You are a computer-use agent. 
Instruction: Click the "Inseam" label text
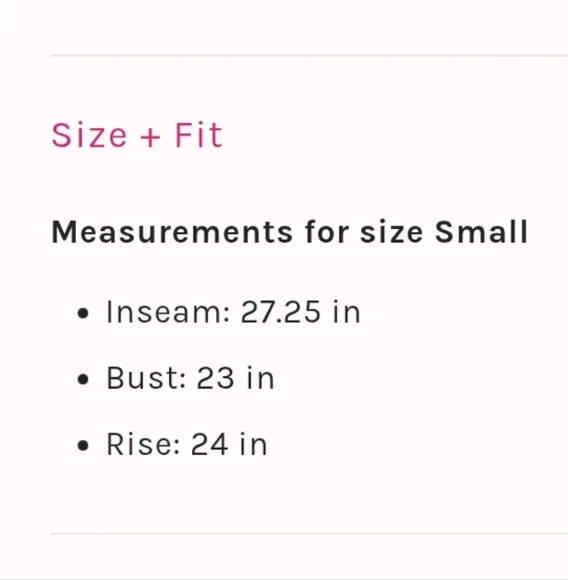click(x=168, y=312)
